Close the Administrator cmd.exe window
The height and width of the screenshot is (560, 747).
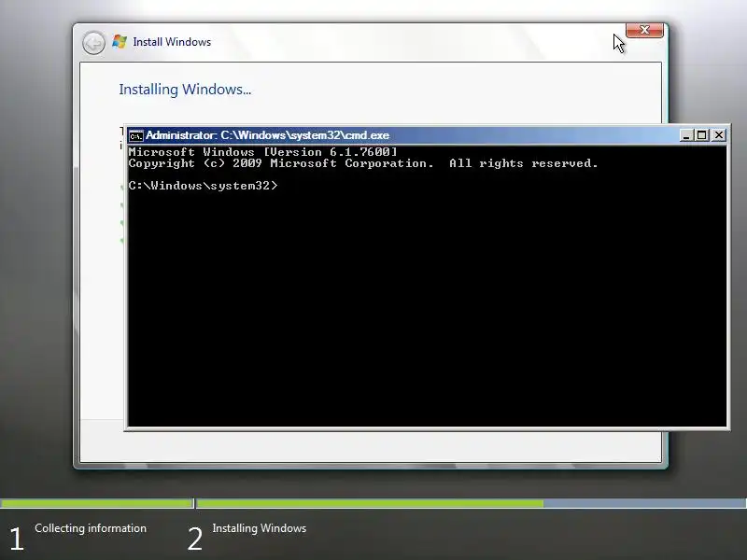point(719,135)
